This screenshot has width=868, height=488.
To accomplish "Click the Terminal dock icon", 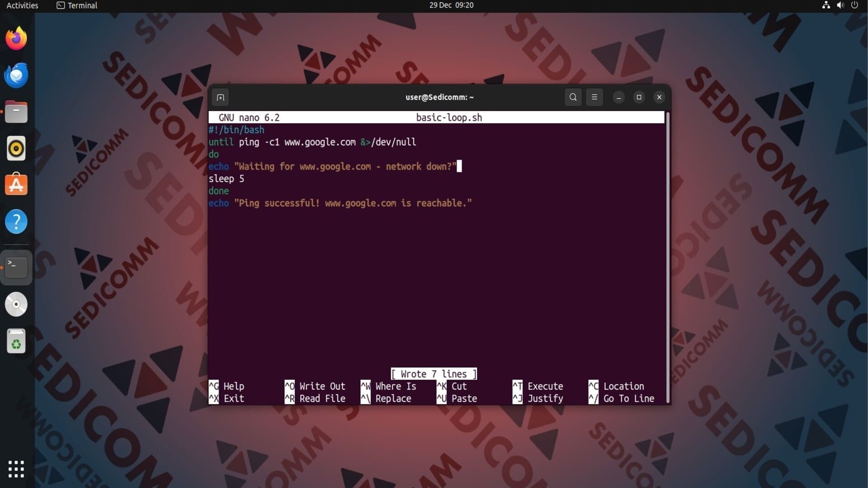I will coord(16,267).
